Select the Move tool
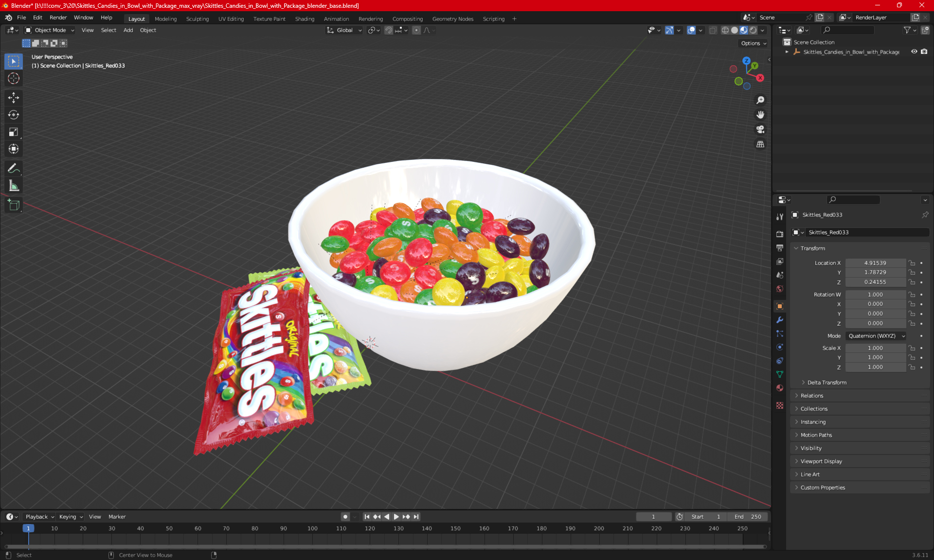 (x=13, y=98)
